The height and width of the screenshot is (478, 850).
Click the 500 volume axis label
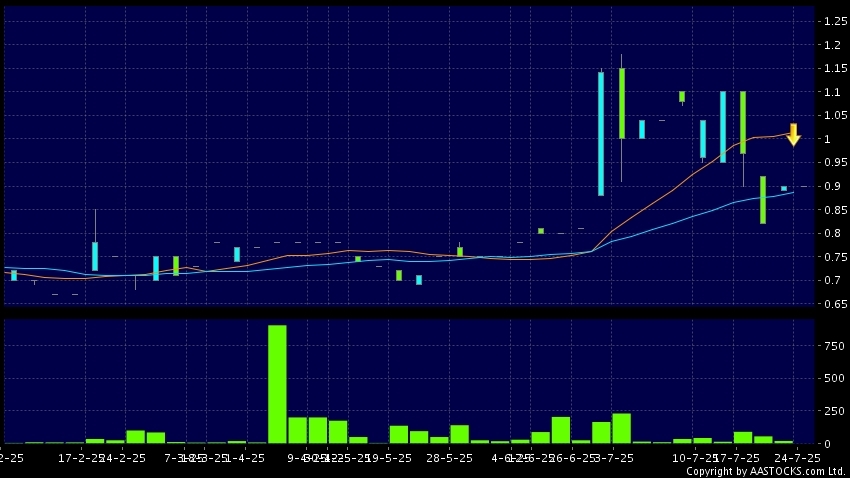point(834,379)
